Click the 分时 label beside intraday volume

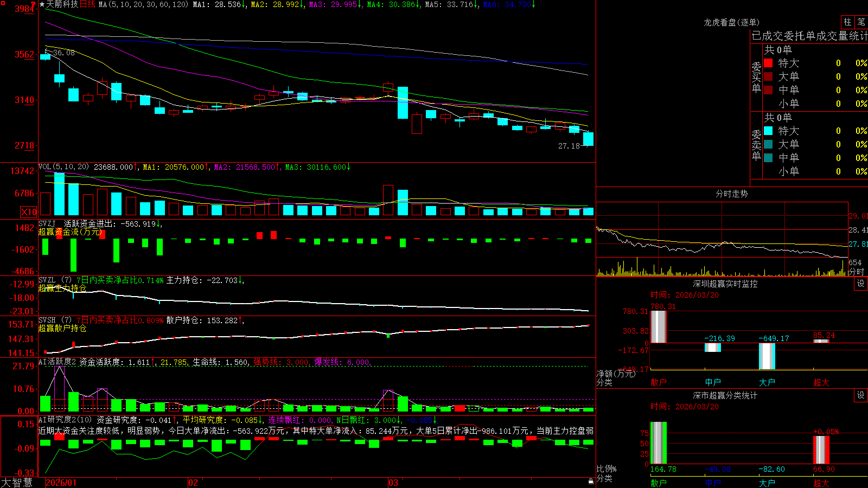[x=856, y=272]
